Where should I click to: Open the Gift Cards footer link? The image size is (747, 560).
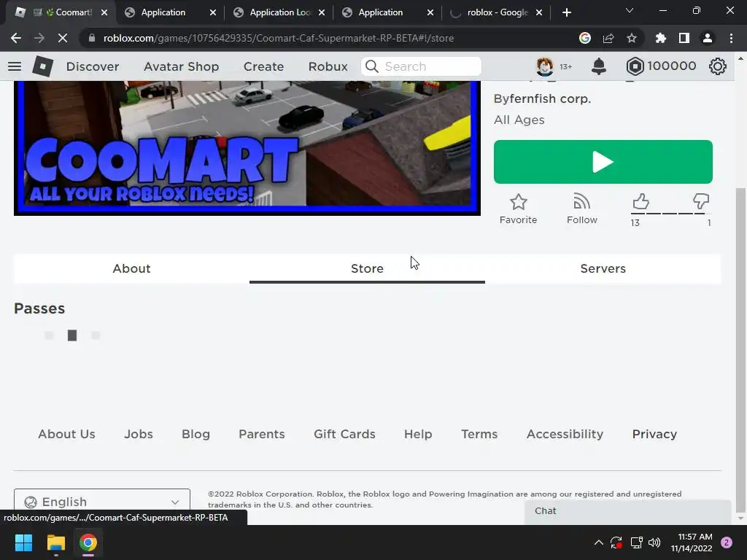coord(344,434)
